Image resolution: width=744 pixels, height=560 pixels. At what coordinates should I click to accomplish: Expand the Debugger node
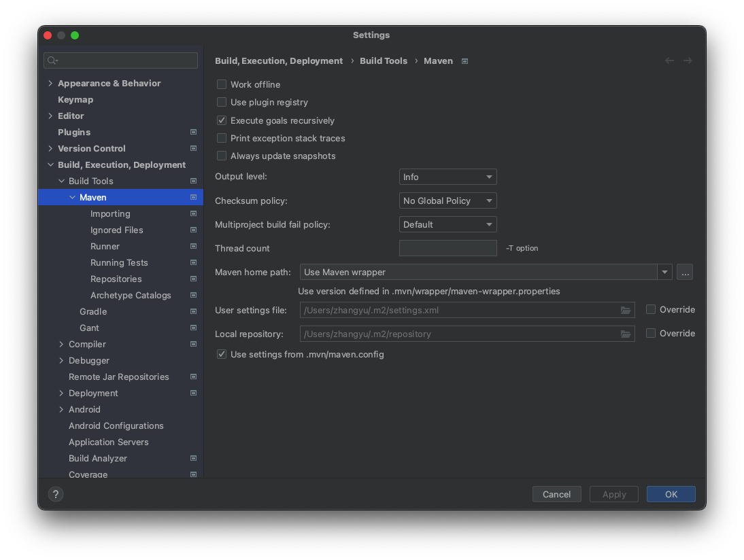pyautogui.click(x=61, y=360)
